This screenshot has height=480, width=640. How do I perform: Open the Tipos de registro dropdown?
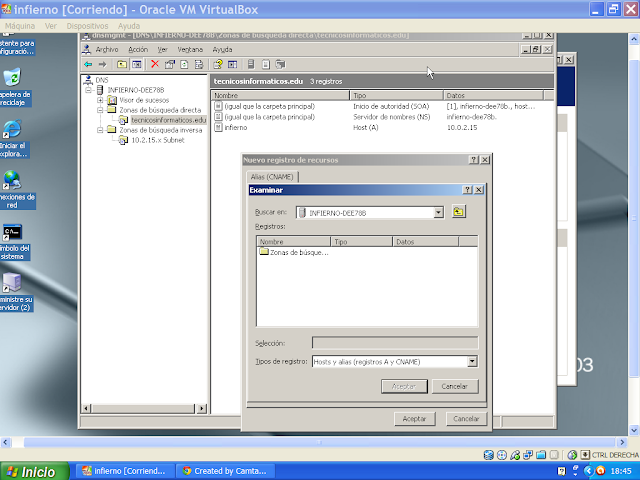pos(472,361)
